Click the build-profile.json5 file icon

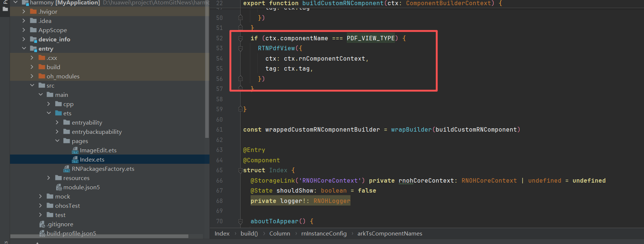tap(42, 233)
